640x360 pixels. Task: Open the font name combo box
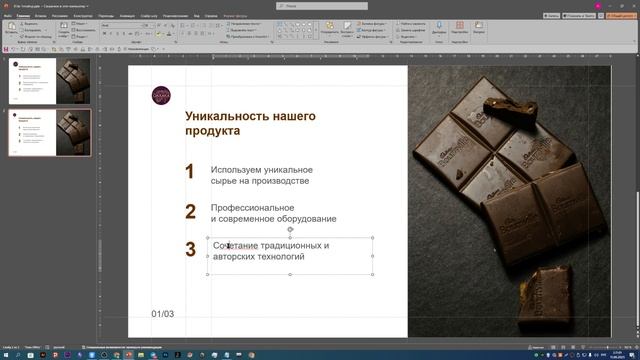click(x=121, y=25)
